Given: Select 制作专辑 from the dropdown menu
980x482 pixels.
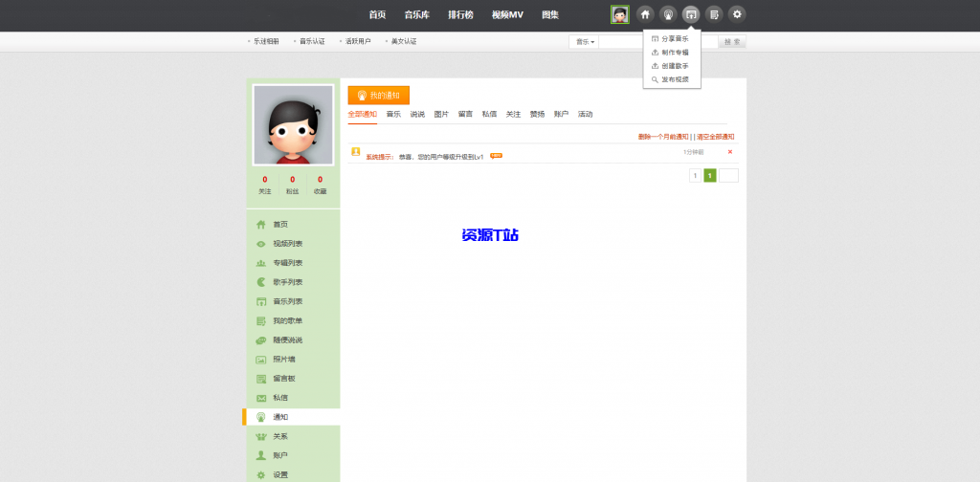Looking at the screenshot, I should 674,53.
